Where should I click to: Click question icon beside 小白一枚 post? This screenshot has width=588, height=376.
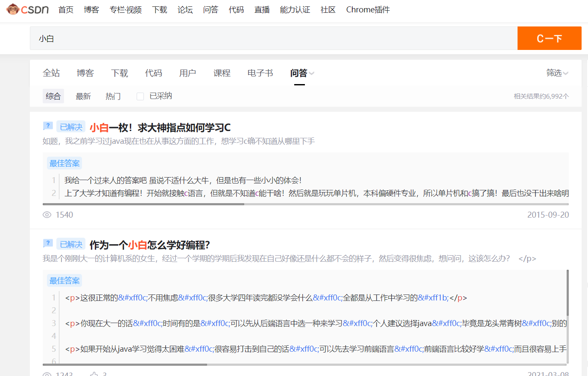48,126
